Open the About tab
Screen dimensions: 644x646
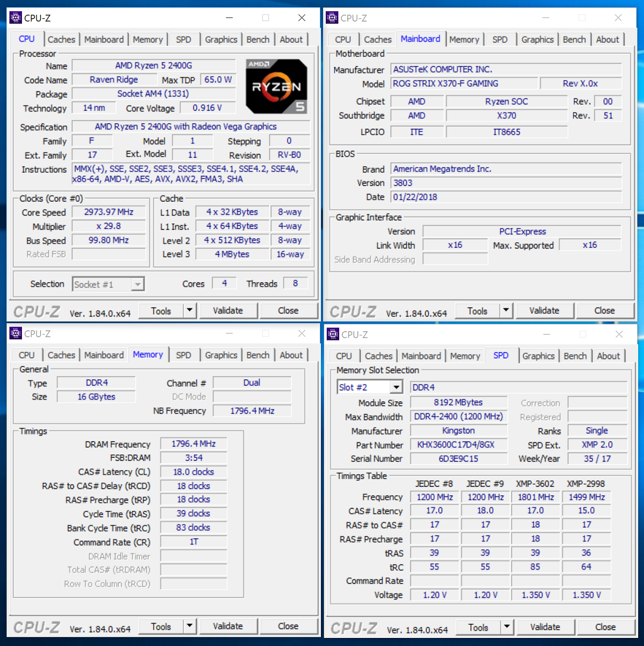(x=291, y=39)
